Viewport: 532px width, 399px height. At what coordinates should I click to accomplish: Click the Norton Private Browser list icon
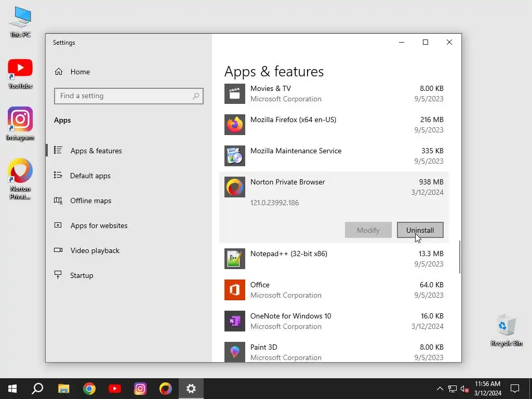(235, 187)
